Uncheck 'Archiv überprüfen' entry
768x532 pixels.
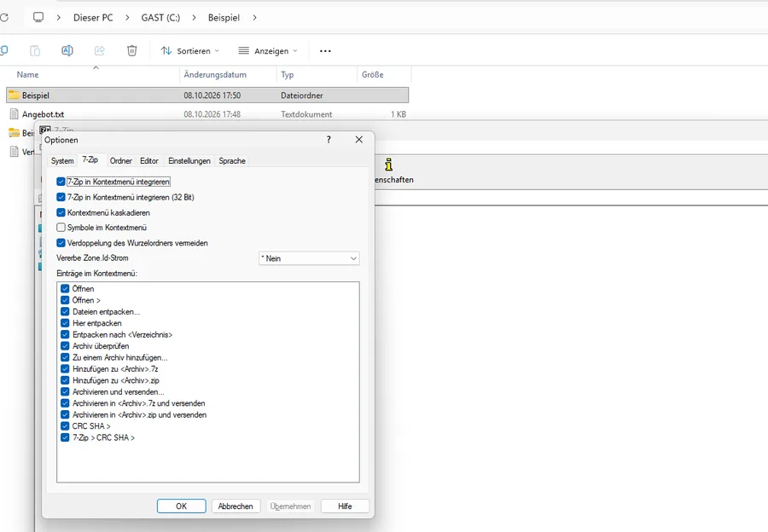[x=65, y=345]
